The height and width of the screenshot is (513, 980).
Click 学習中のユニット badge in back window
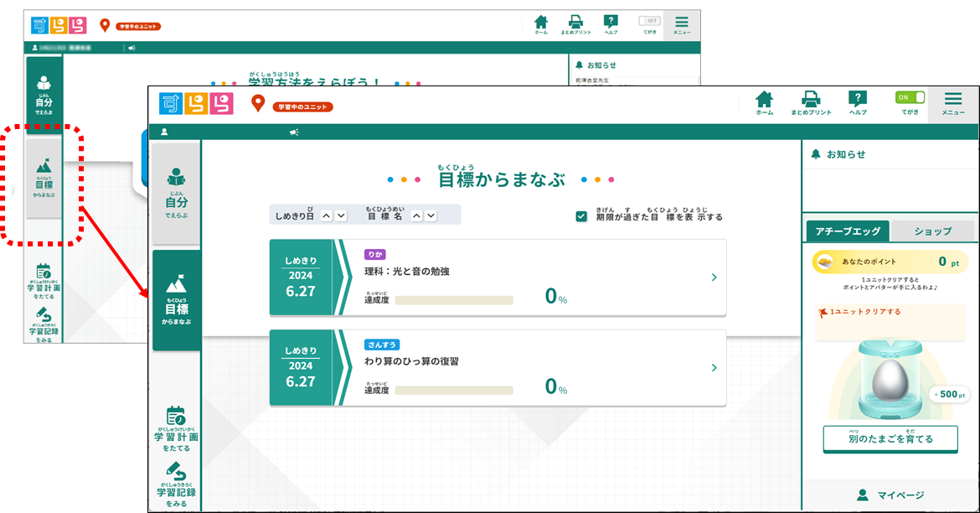click(138, 26)
